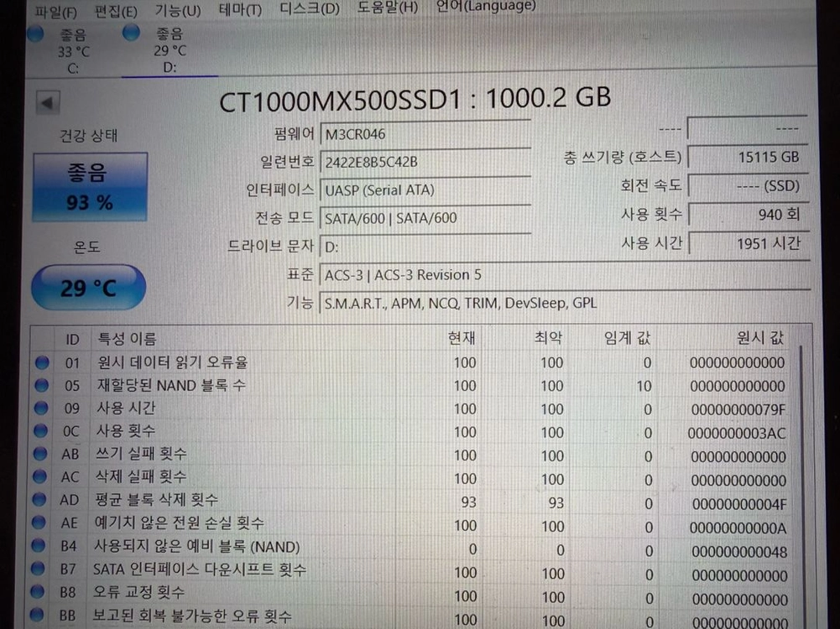
Task: Click the drive letter field D:
Action: pos(425,247)
